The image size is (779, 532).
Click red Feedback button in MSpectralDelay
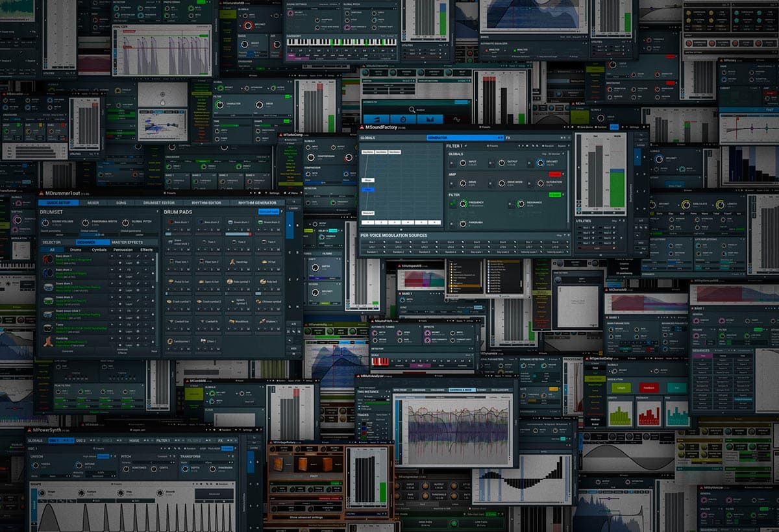(x=649, y=388)
